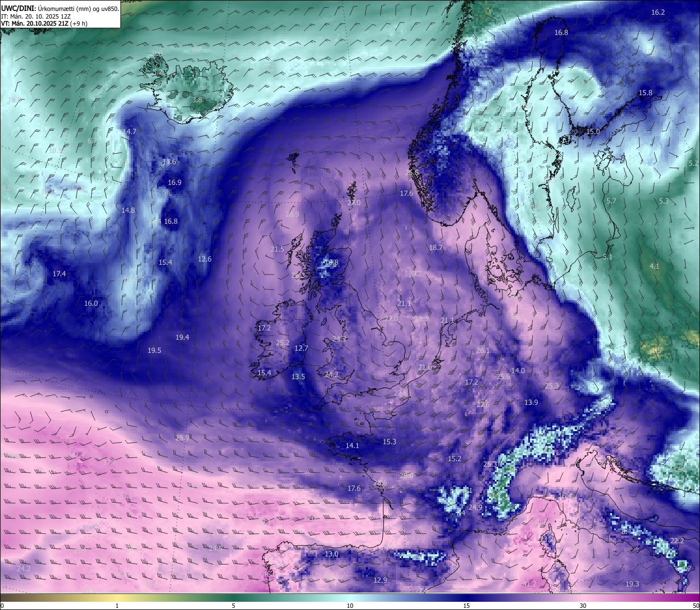700x610 pixels.
Task: Click the 13.0 value over Spain
Action: coord(331,554)
